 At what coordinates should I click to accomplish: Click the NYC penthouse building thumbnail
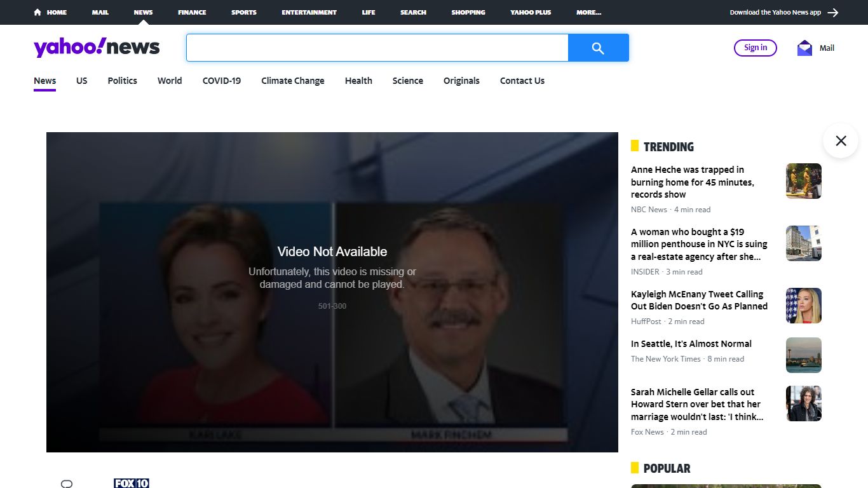(x=804, y=243)
